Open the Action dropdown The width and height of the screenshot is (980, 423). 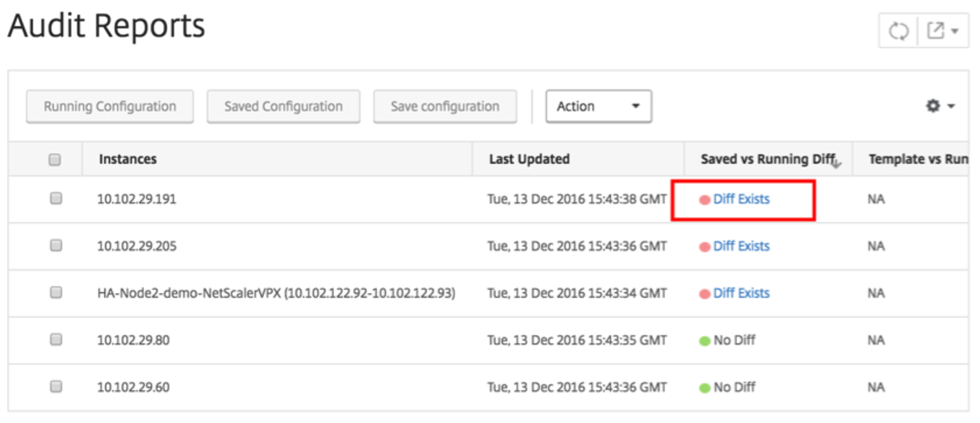click(x=598, y=107)
